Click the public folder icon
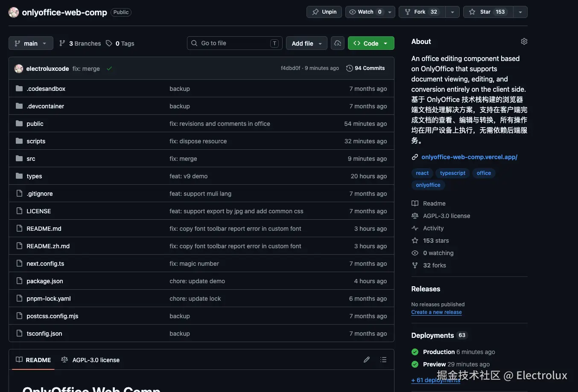Image resolution: width=578 pixels, height=392 pixels. (x=19, y=123)
